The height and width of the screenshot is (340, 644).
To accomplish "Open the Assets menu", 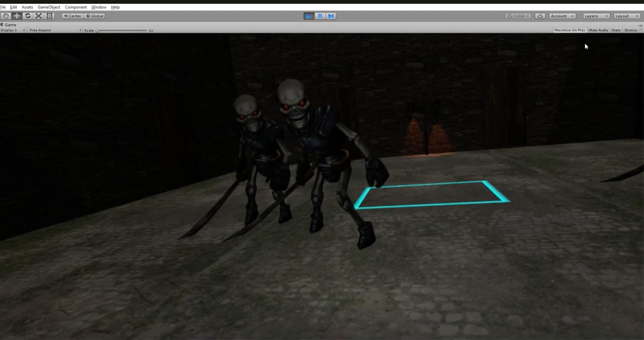I will click(x=27, y=7).
